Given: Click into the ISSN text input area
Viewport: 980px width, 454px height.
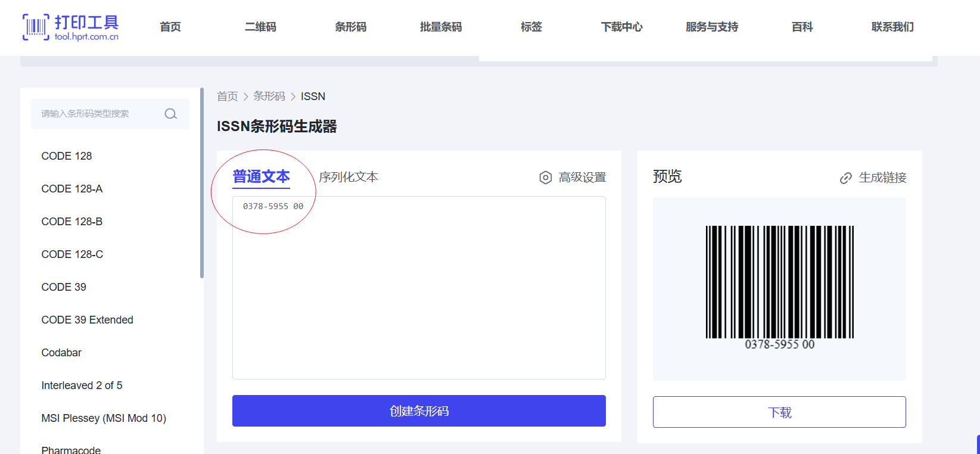Looking at the screenshot, I should (x=419, y=288).
